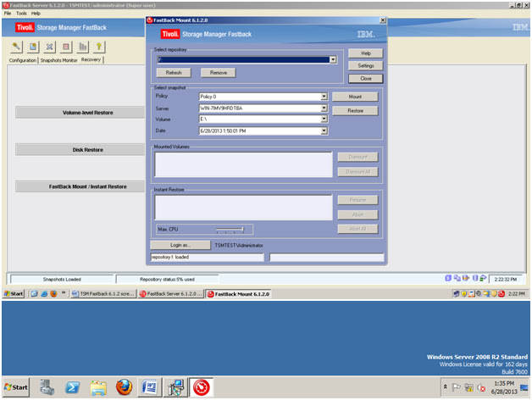The image size is (532, 400).
Task: Click the Mounted Volumes list box
Action: 243,164
